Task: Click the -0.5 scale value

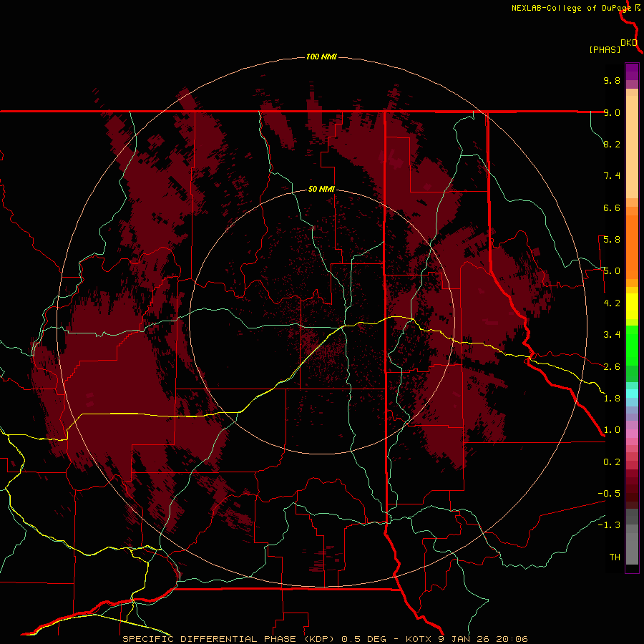Action: 609,494
